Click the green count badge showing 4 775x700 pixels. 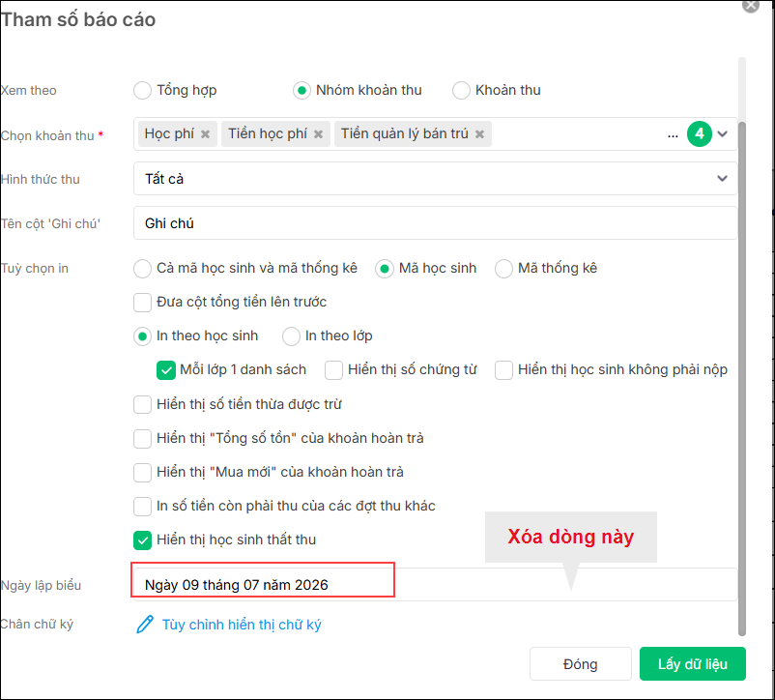click(700, 133)
